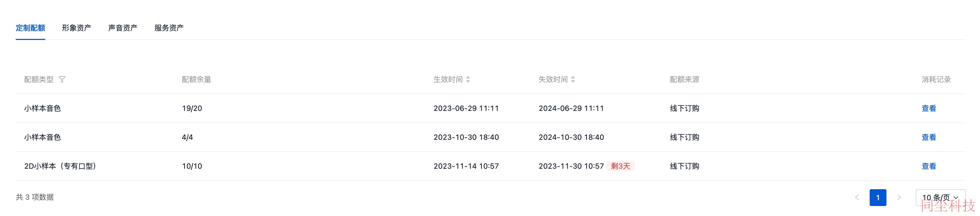Sort by 失效时间 using its sort arrows
This screenshot has width=980, height=216.
[x=573, y=79]
